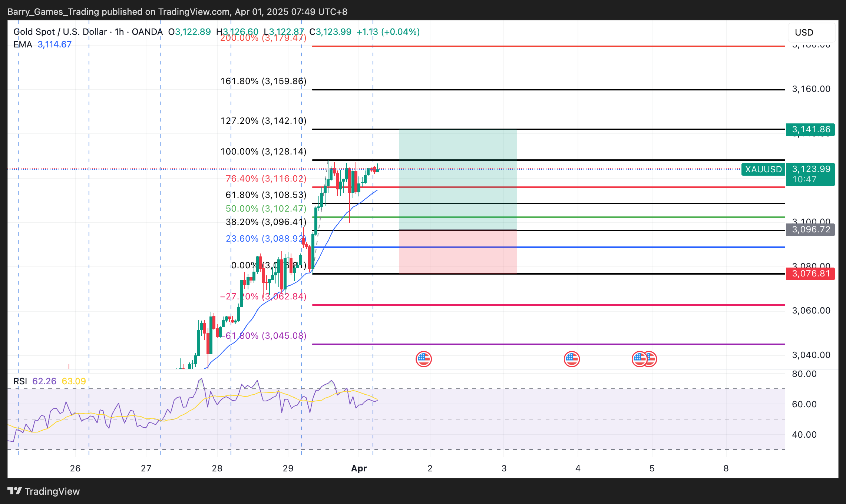Click the Gold Spot / U.S. Dollar title
846x504 pixels.
(60, 32)
